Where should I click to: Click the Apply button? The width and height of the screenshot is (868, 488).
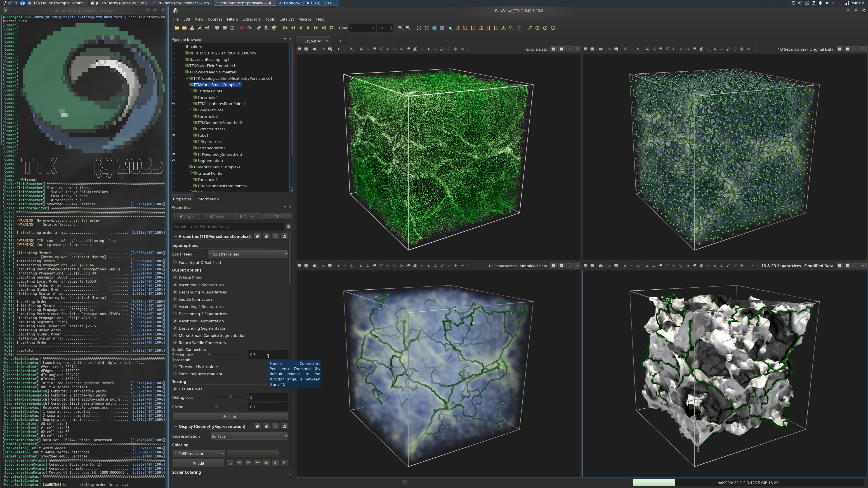187,217
